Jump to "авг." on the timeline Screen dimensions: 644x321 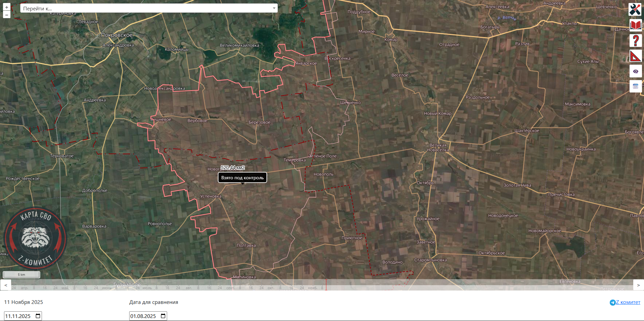tap(189, 288)
